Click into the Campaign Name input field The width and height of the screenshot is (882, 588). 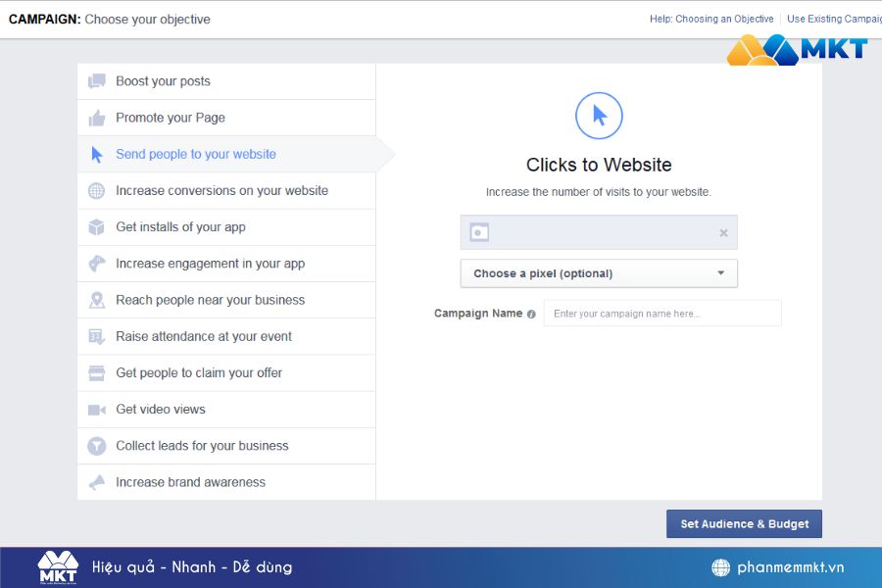coord(662,314)
